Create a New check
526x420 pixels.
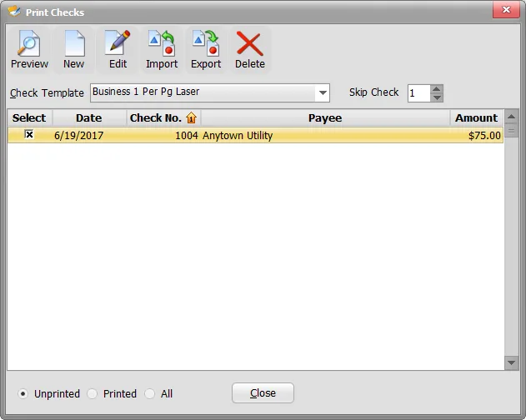point(74,50)
